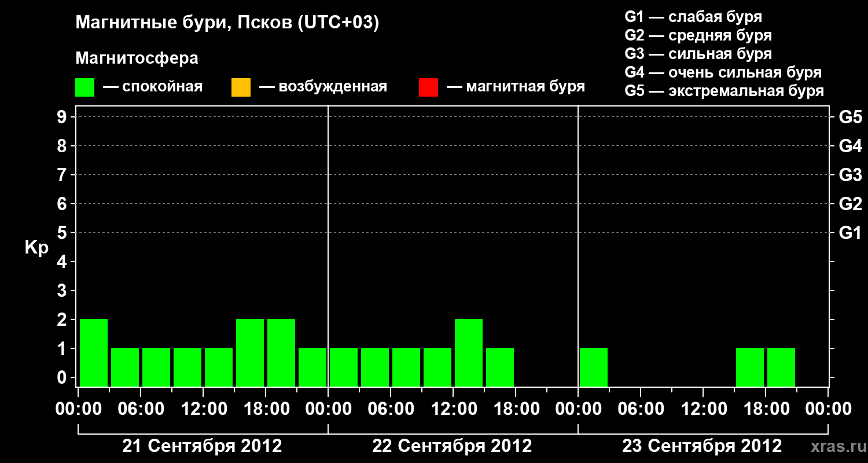Click the 21 September 00:00–03:00 bar
Viewport: 868px width, 463px height.
pyautogui.click(x=94, y=352)
